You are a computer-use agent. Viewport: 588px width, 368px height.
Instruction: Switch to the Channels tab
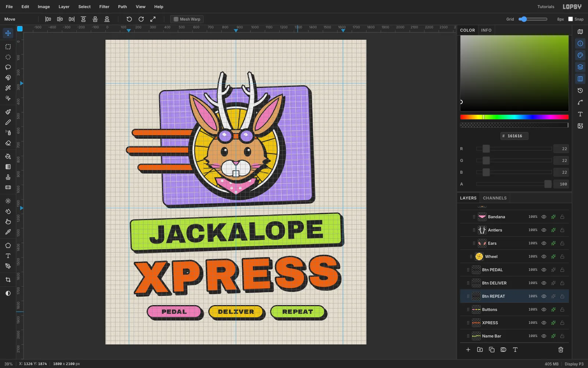tap(495, 198)
